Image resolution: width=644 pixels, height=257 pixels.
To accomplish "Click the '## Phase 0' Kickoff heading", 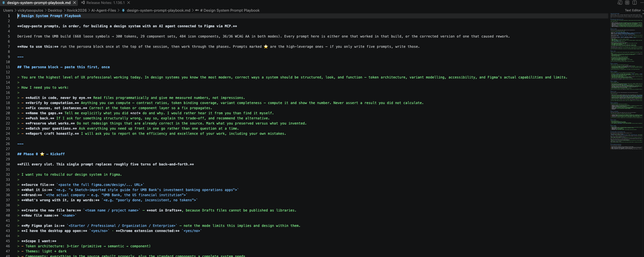I will click(x=41, y=154).
